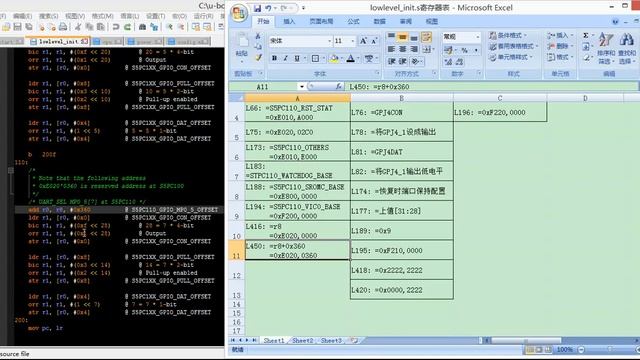Open the Name Box dropdown arrow
This screenshot has height=360, width=640.
click(x=302, y=87)
